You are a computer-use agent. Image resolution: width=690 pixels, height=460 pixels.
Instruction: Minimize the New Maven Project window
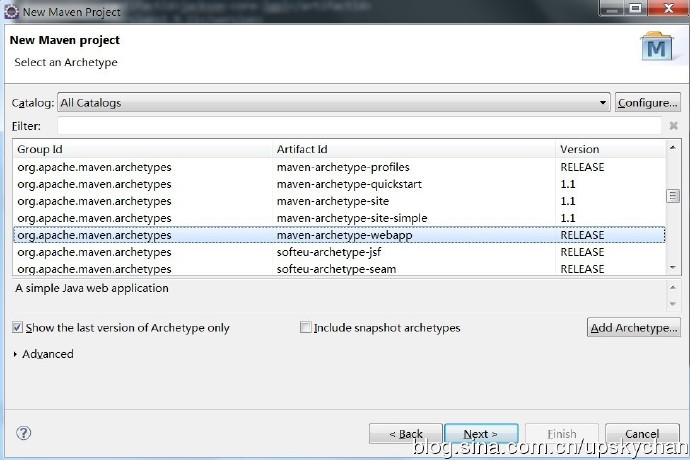[x=612, y=8]
